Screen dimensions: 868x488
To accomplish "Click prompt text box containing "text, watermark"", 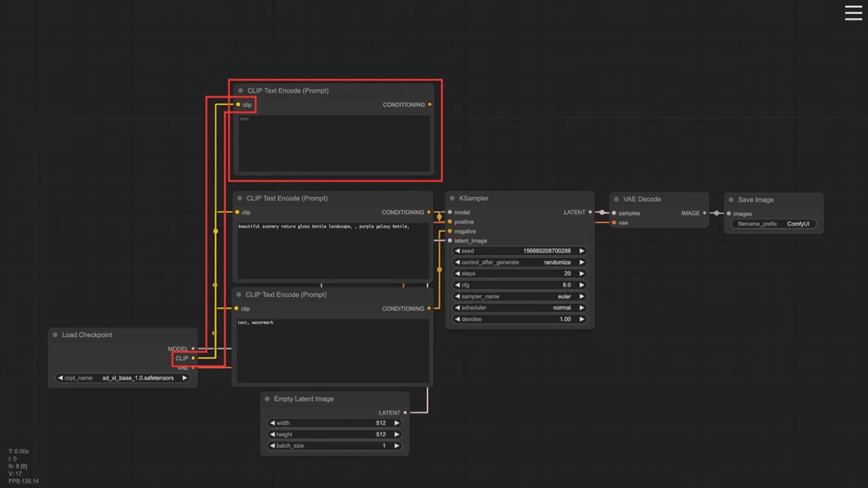I will coord(332,351).
